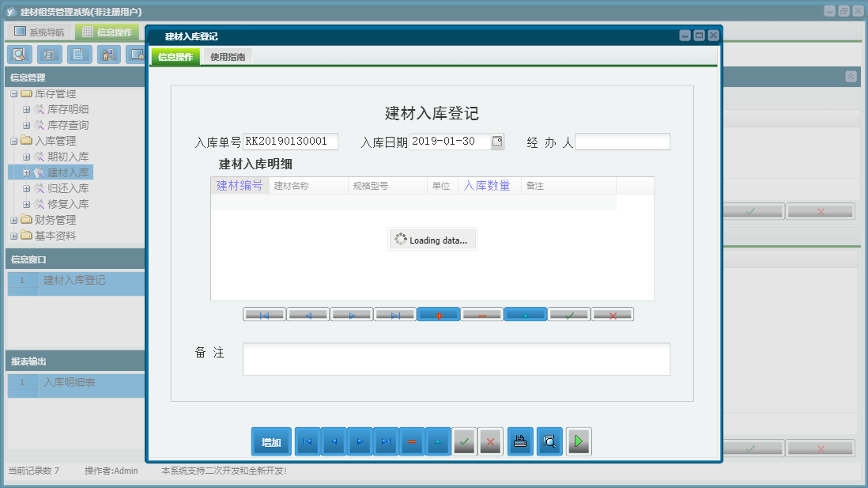Click the print icon in the dialog's bottom toolbar
Image resolution: width=868 pixels, height=488 pixels.
(520, 441)
